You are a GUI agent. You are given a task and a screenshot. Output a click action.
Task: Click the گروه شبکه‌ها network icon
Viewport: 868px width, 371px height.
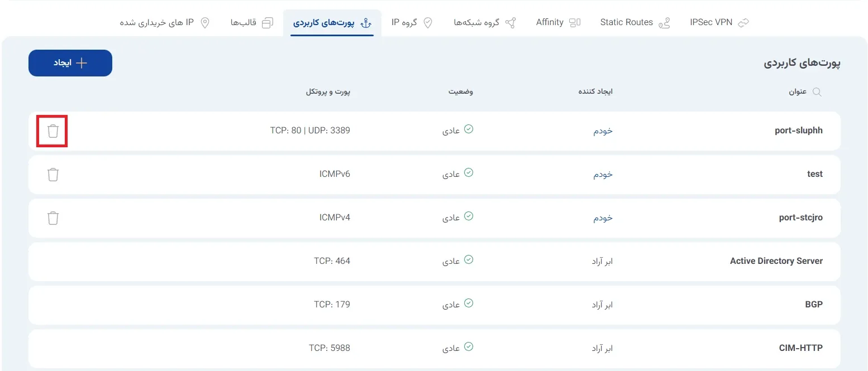(510, 23)
